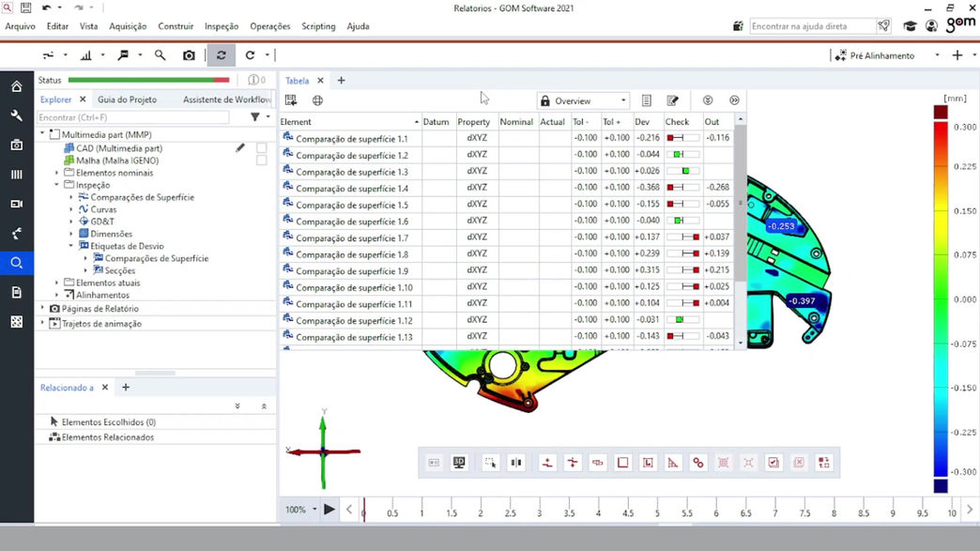Open the report document workspace in sidebar

[17, 292]
